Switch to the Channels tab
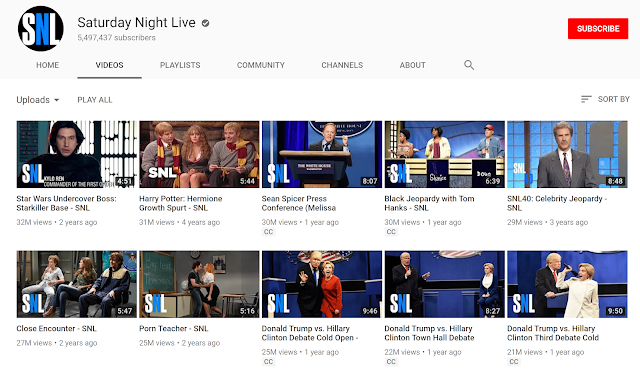 click(x=342, y=65)
